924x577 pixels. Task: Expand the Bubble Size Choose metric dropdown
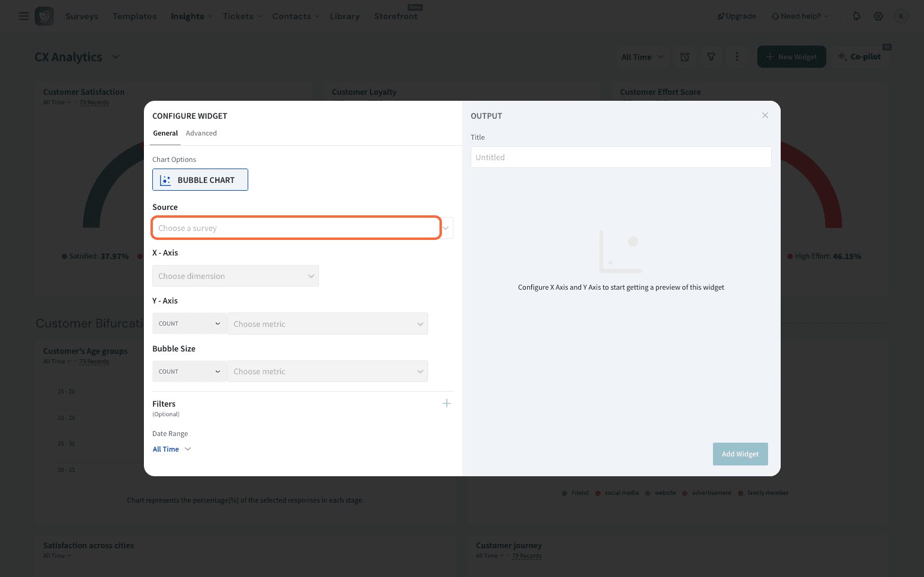coord(327,372)
